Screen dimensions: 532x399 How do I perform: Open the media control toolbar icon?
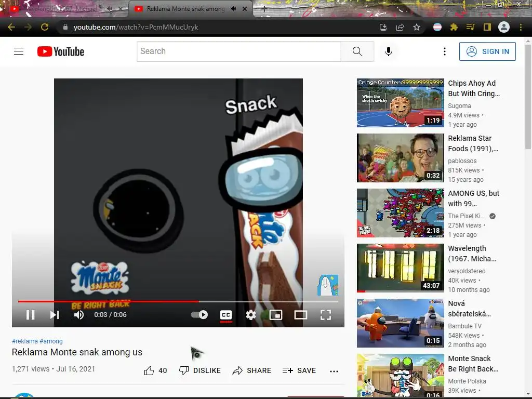[x=471, y=27]
